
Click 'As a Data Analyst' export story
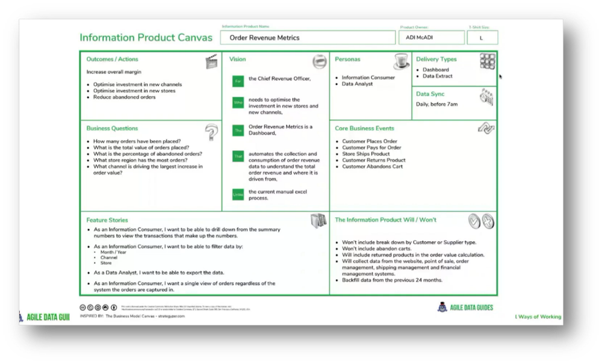[159, 273]
